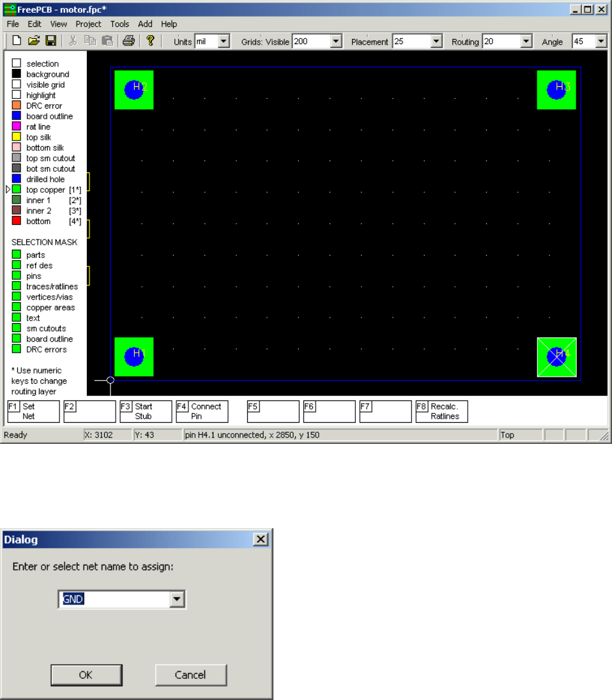The image size is (612, 700).
Task: Open the net name dropdown list
Action: coord(177,599)
